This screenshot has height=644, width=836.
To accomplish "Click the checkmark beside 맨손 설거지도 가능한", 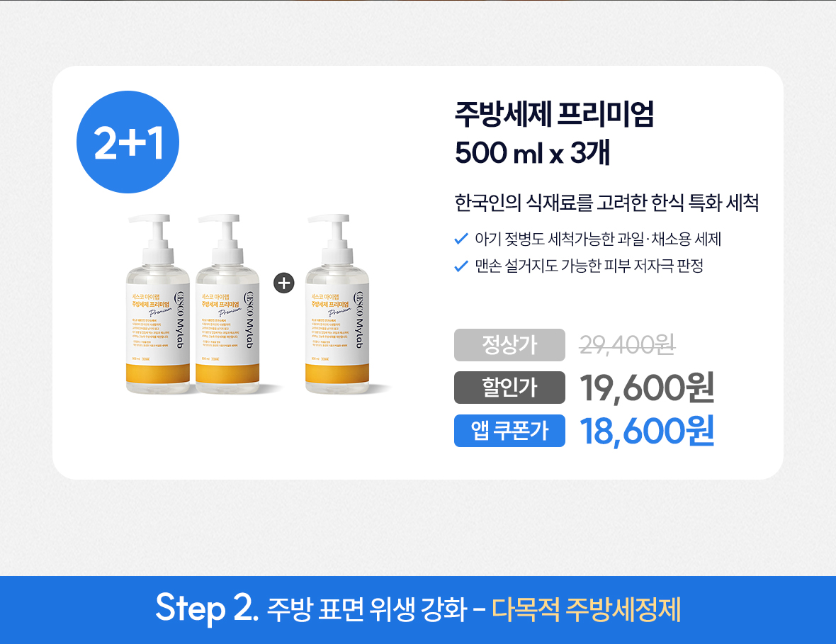I will (x=461, y=266).
